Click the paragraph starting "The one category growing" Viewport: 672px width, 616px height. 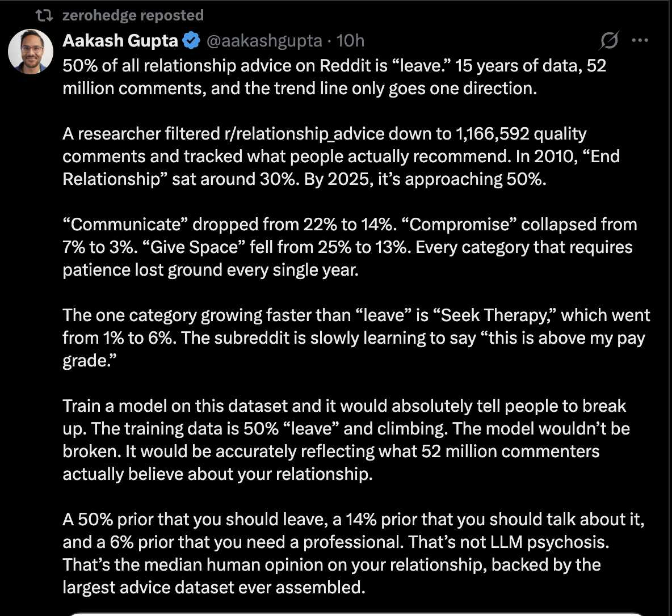tap(356, 337)
